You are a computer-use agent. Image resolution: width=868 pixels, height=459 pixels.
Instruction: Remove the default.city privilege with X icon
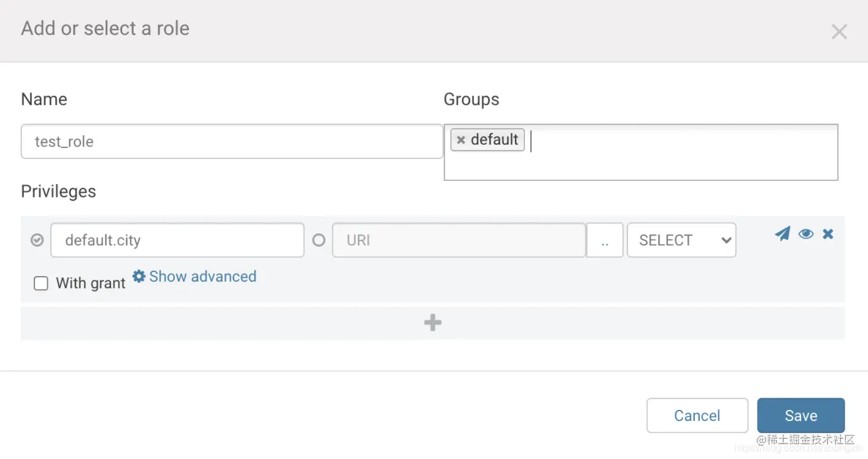(828, 234)
